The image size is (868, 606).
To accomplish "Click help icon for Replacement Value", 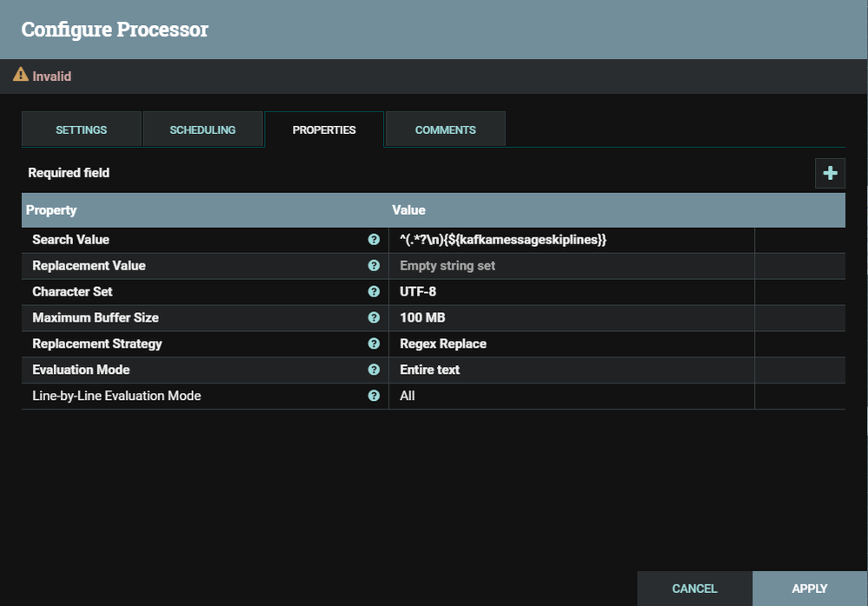I will [x=374, y=265].
